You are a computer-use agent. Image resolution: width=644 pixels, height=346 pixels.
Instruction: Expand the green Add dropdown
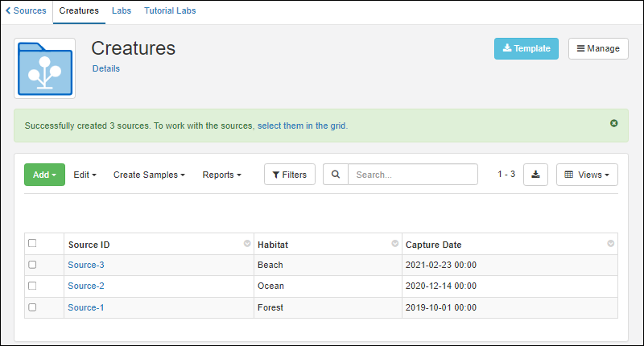click(44, 175)
